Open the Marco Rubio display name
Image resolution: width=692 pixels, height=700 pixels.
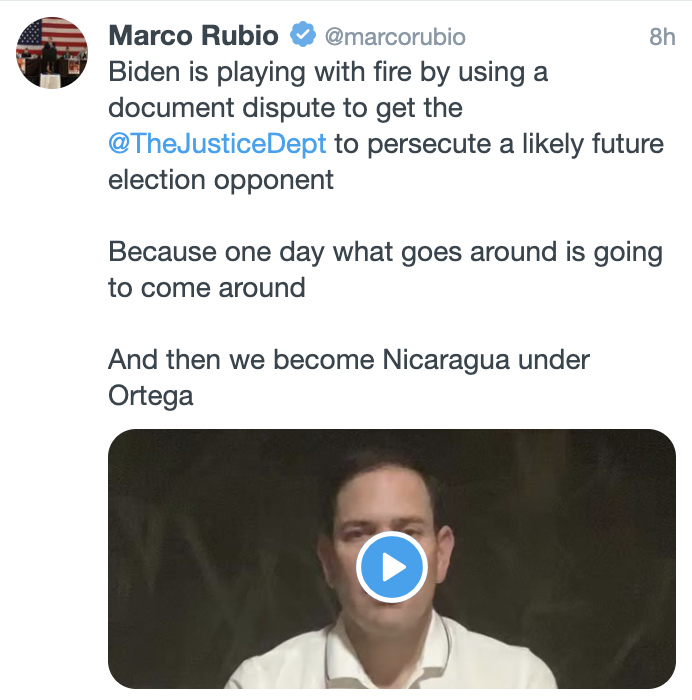[x=193, y=35]
